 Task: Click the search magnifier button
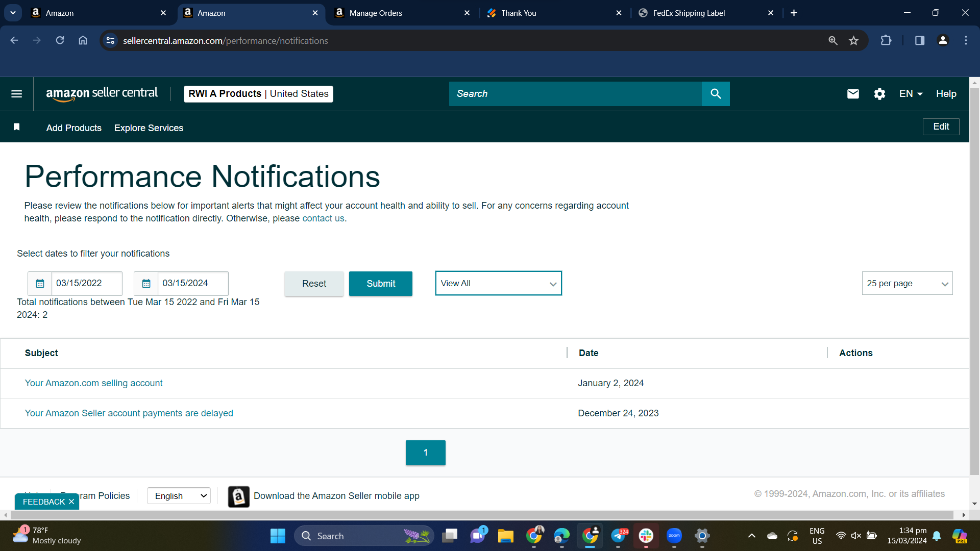(716, 94)
